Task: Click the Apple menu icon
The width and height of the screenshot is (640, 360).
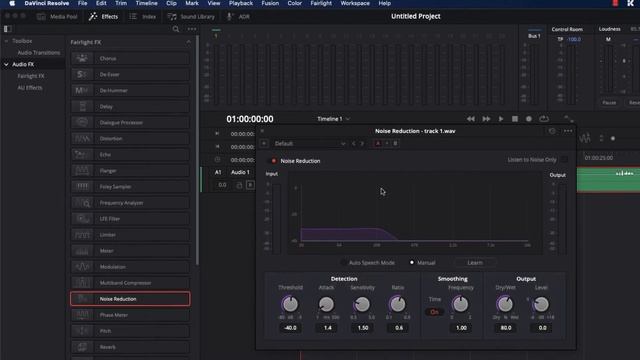Action: [x=12, y=3]
